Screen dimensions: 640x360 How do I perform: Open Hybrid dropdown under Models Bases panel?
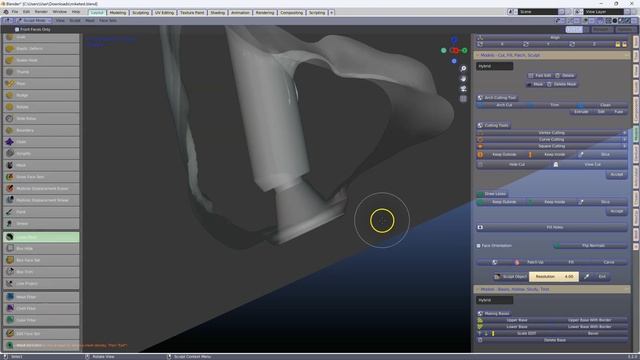pyautogui.click(x=495, y=300)
